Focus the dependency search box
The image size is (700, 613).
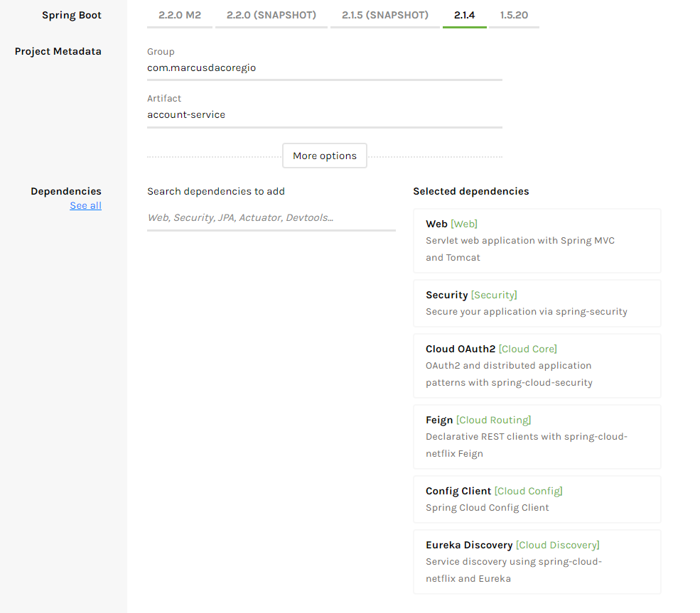pos(270,217)
